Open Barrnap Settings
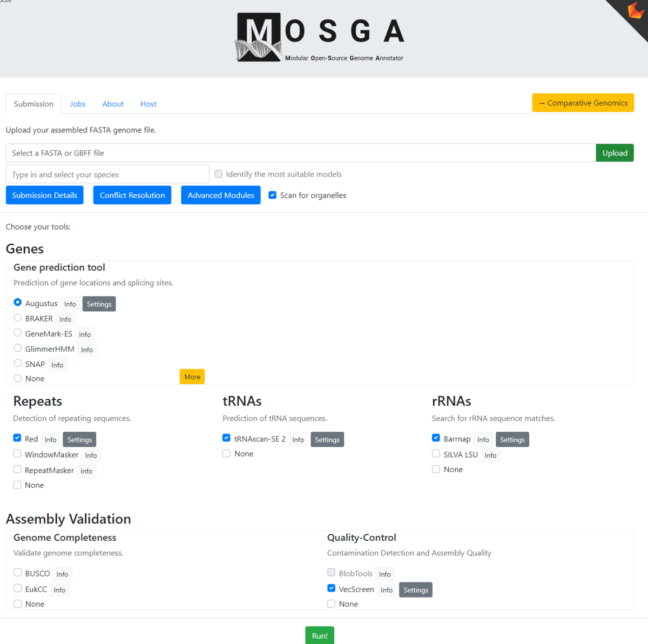The width and height of the screenshot is (648, 644). pyautogui.click(x=512, y=440)
